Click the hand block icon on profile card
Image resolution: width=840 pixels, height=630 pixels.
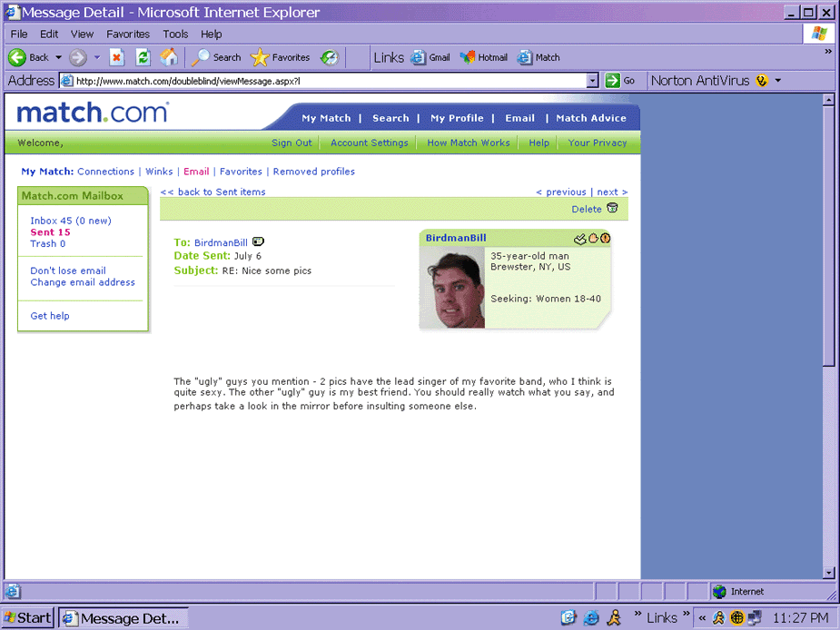pos(594,239)
